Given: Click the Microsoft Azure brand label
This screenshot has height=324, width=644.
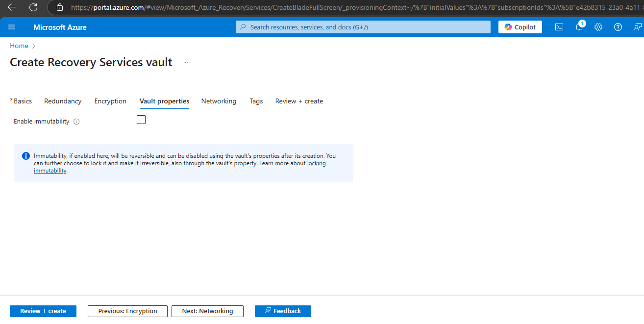Looking at the screenshot, I should [x=60, y=27].
